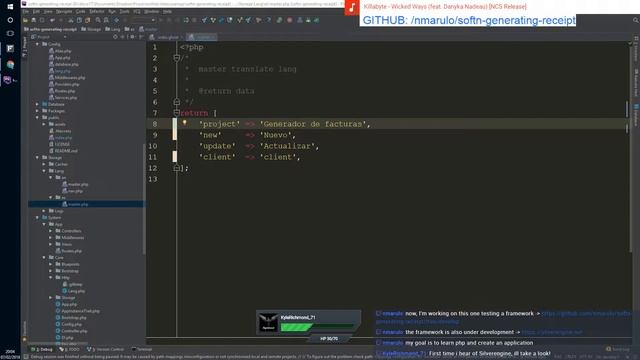
Task: Switch to the index.phtml editor tab
Action: 165,37
